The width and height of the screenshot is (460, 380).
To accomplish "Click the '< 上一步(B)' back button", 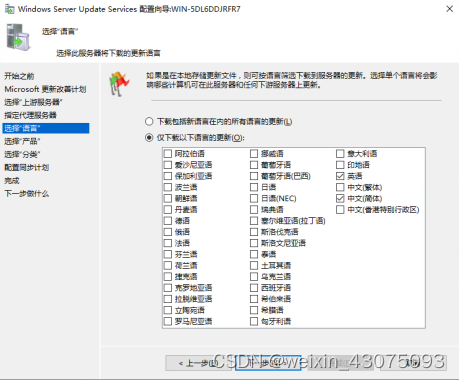I will click(198, 363).
